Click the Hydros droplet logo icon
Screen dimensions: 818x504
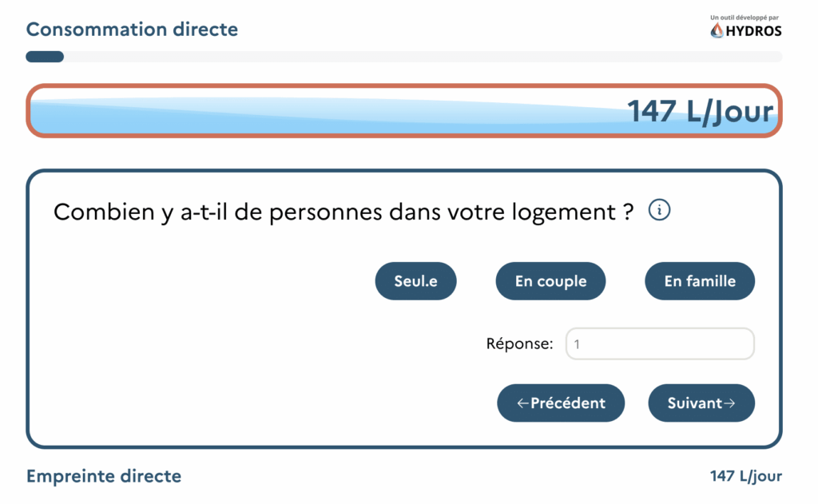tap(717, 30)
